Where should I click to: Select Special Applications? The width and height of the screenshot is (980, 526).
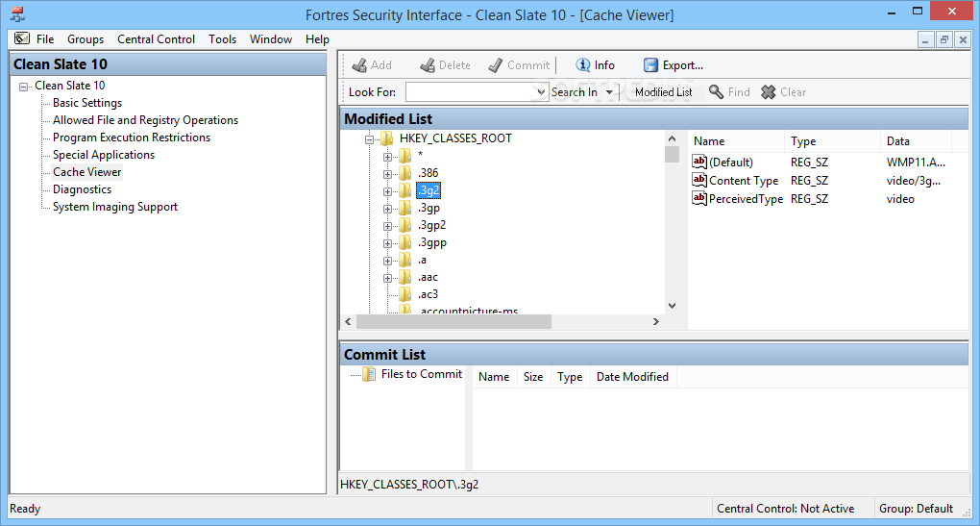[104, 155]
